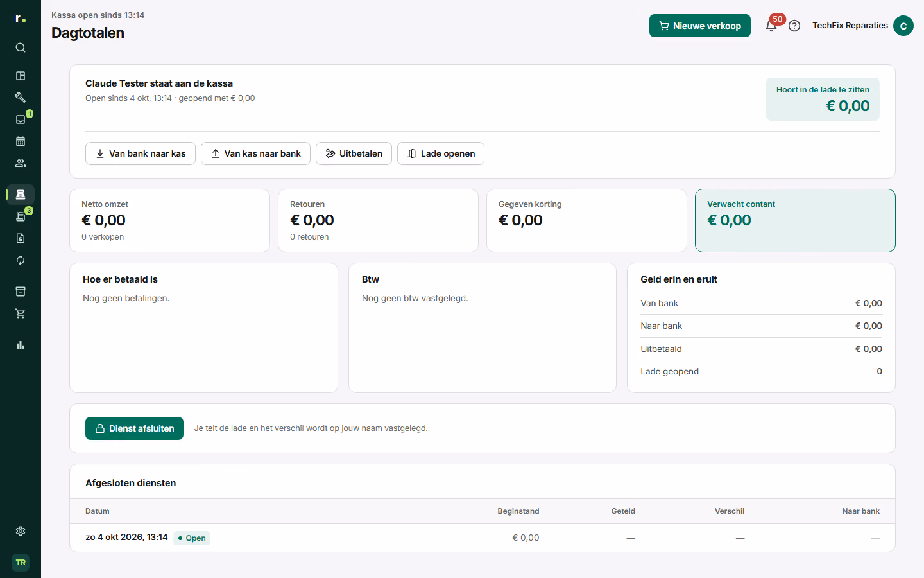
Task: Open the receipts icon with badge 3
Action: (21, 216)
